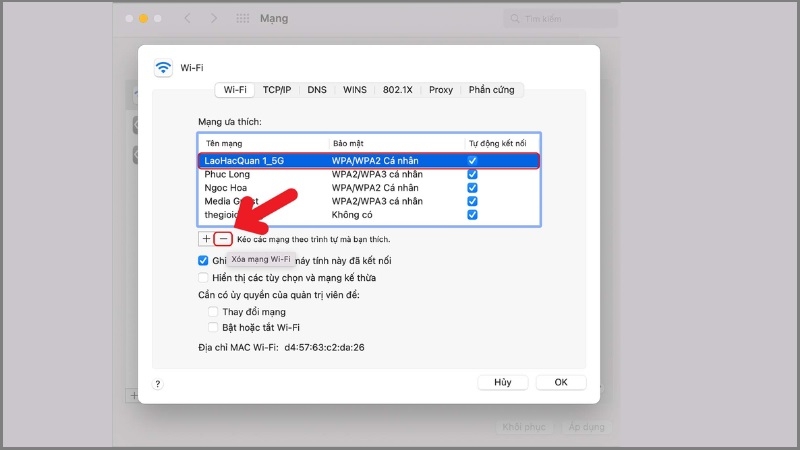
Task: Select the Media Guest network row
Action: pos(369,201)
